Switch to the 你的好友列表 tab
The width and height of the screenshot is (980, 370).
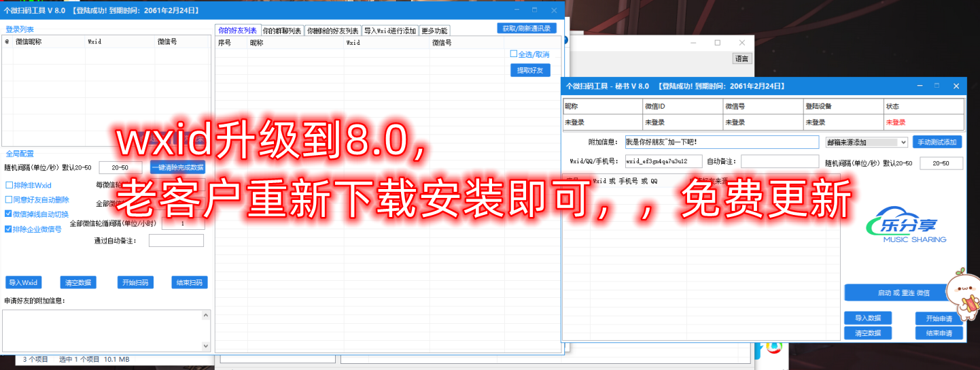click(x=237, y=31)
